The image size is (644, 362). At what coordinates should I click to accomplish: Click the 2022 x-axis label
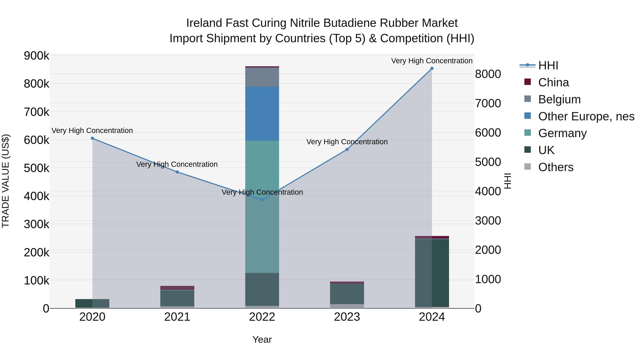[262, 317]
